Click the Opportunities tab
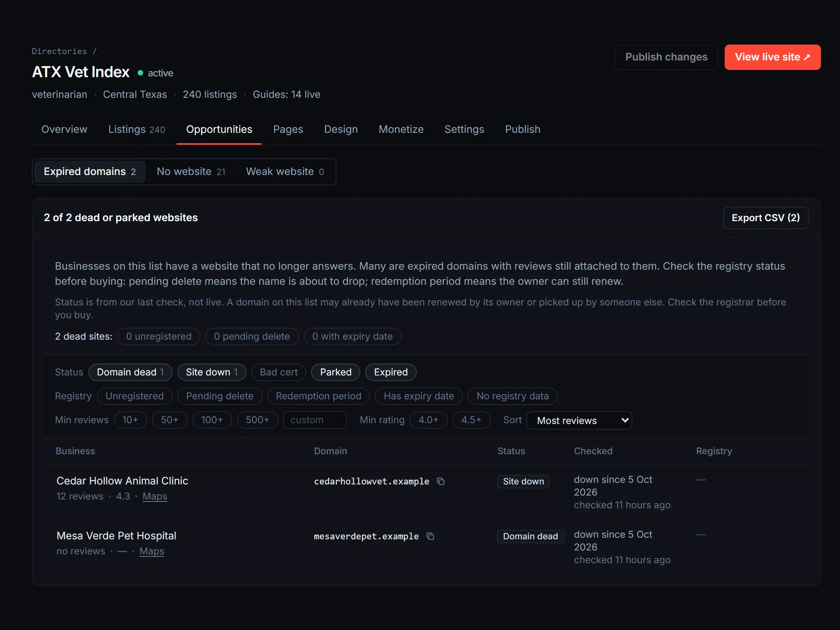The height and width of the screenshot is (630, 840). point(219,129)
